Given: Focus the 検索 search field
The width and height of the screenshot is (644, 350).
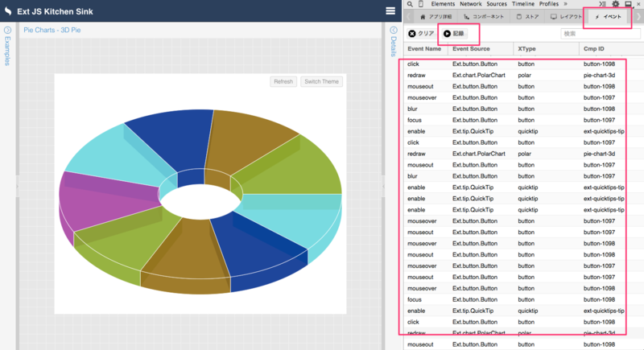Looking at the screenshot, I should click(600, 34).
